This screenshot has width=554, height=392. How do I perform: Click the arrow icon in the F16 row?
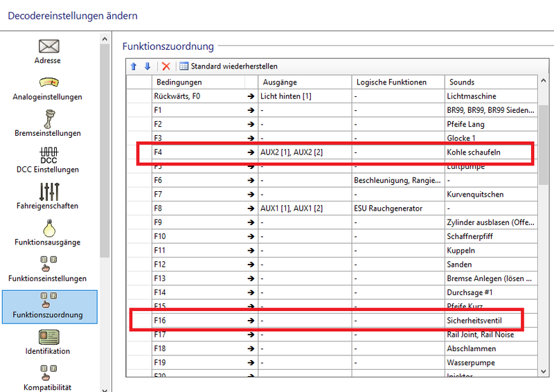tap(251, 321)
